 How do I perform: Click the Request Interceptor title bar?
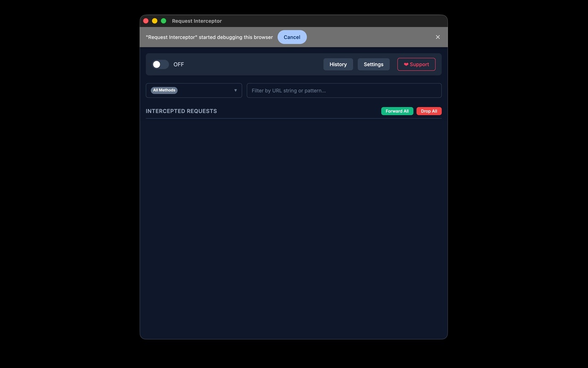(x=197, y=21)
